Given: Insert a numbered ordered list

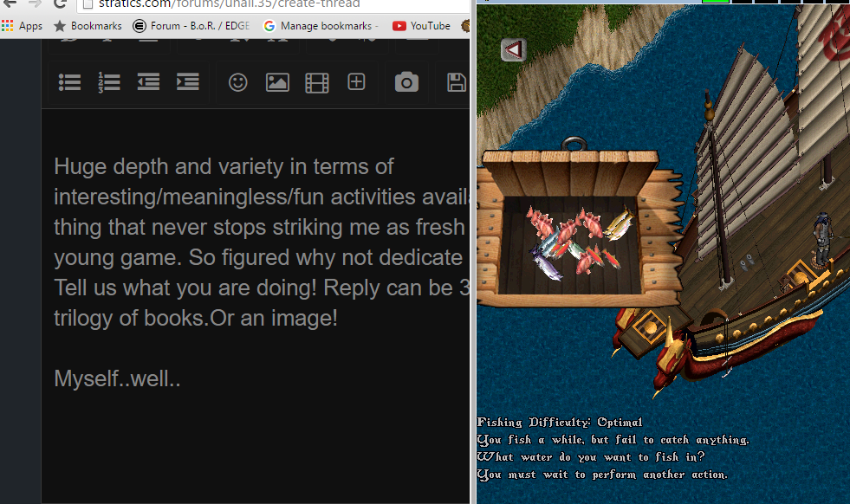Looking at the screenshot, I should (109, 82).
